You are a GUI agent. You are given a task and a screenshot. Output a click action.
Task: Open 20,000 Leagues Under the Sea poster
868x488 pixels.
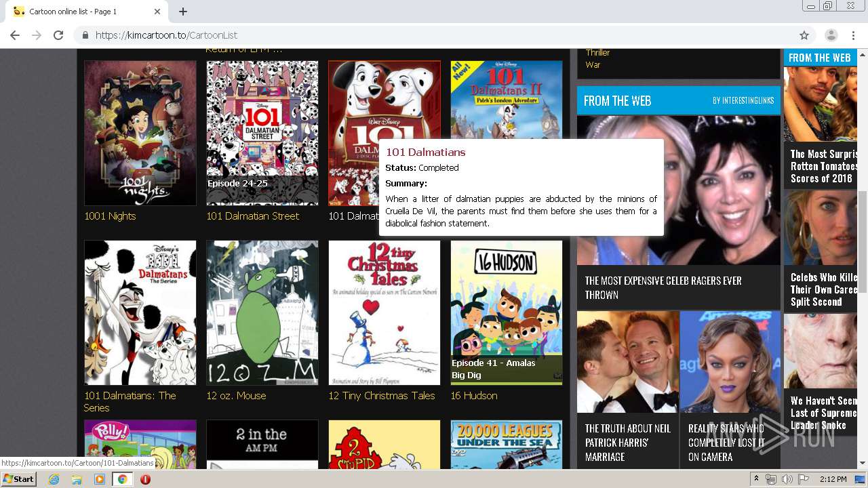pyautogui.click(x=507, y=445)
